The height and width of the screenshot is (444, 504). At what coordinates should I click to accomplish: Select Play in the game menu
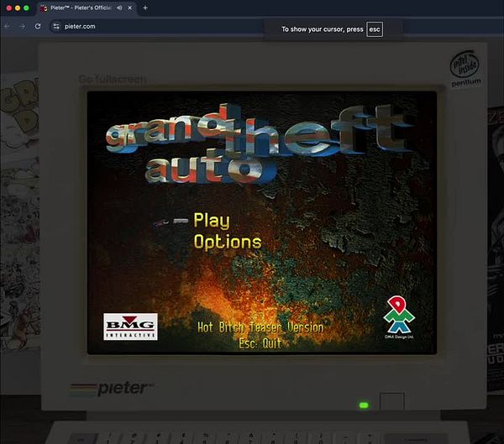coord(212,221)
